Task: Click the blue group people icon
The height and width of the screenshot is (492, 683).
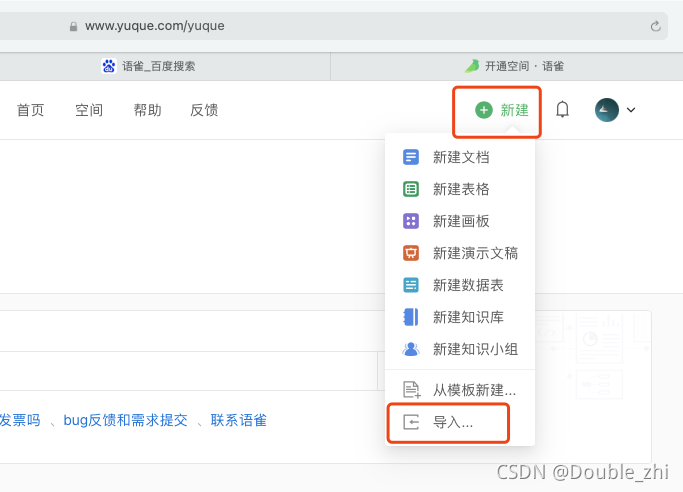Action: point(411,349)
